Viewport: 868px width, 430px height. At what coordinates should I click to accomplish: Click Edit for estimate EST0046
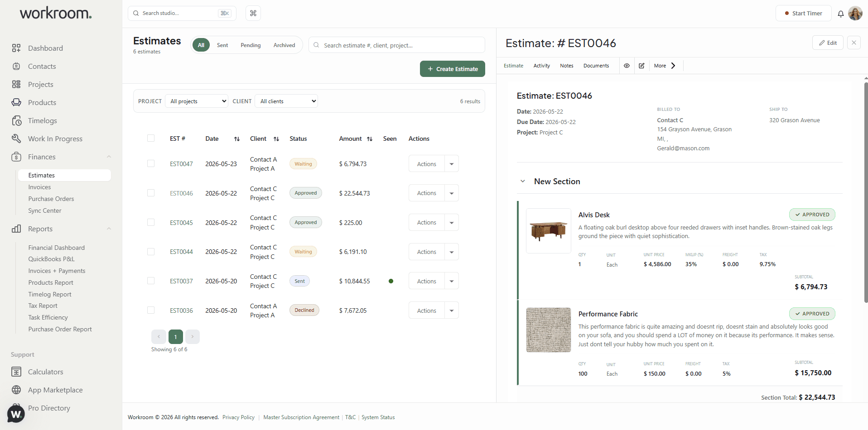point(828,43)
